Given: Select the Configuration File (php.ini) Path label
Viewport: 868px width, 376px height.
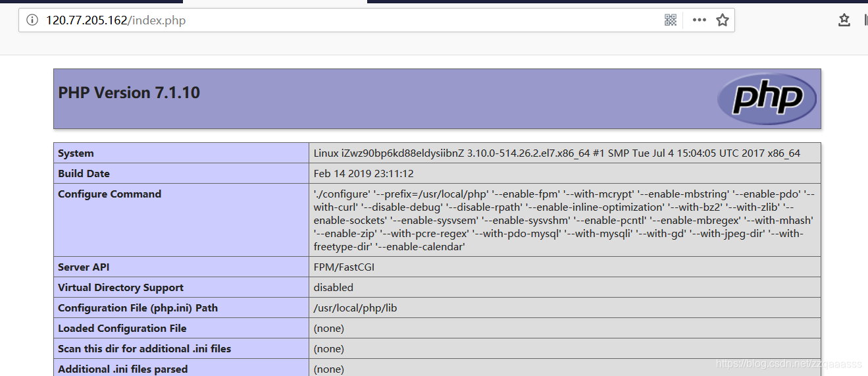Looking at the screenshot, I should (138, 308).
